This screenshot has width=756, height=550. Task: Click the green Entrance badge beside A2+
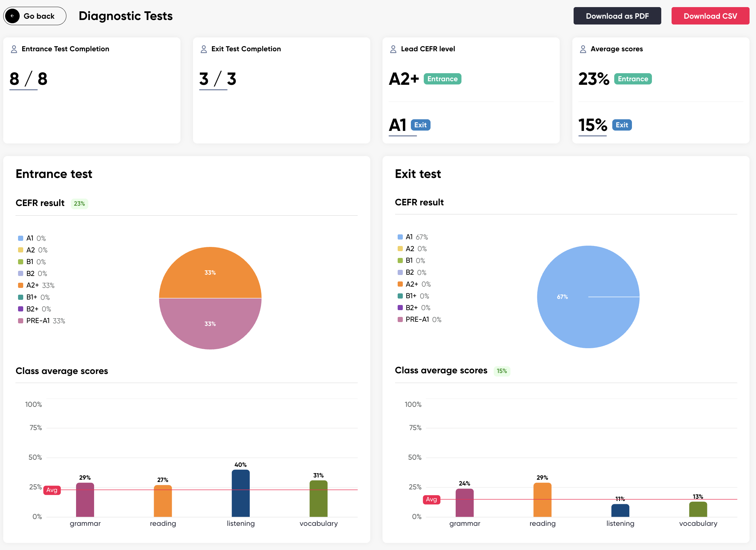[442, 79]
